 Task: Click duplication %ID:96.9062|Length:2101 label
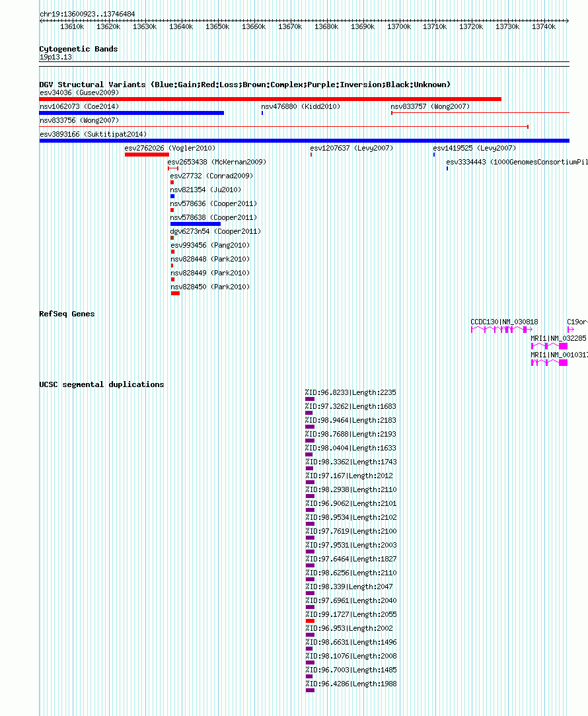351,504
